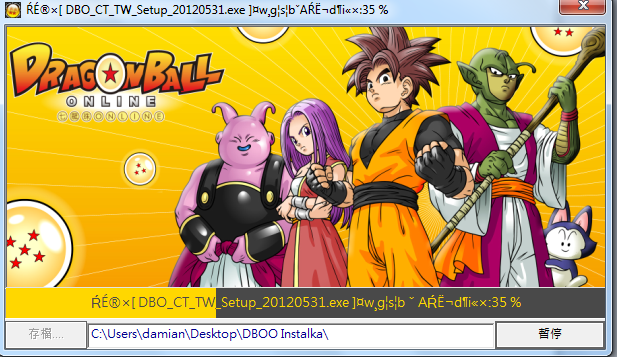617x361 pixels.
Task: Click the download progress bar at 35 %
Action: pyautogui.click(x=305, y=302)
